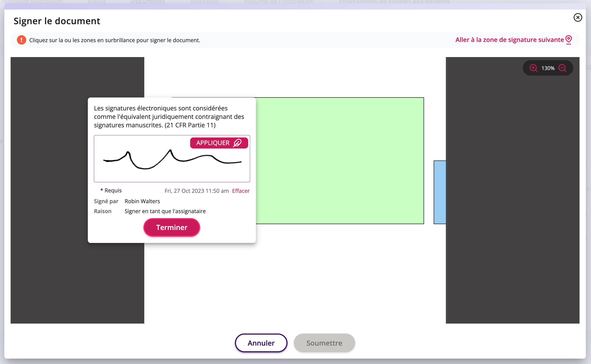Click the Terminer button

tap(172, 227)
